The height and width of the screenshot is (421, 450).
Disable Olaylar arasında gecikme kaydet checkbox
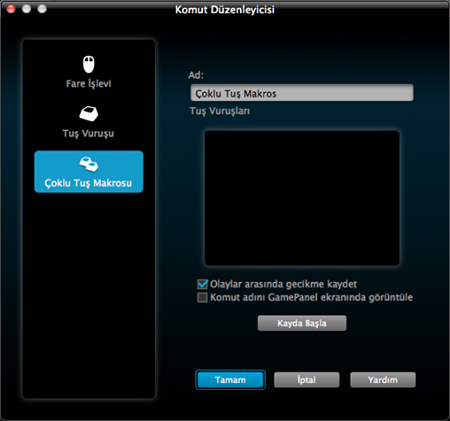[202, 284]
